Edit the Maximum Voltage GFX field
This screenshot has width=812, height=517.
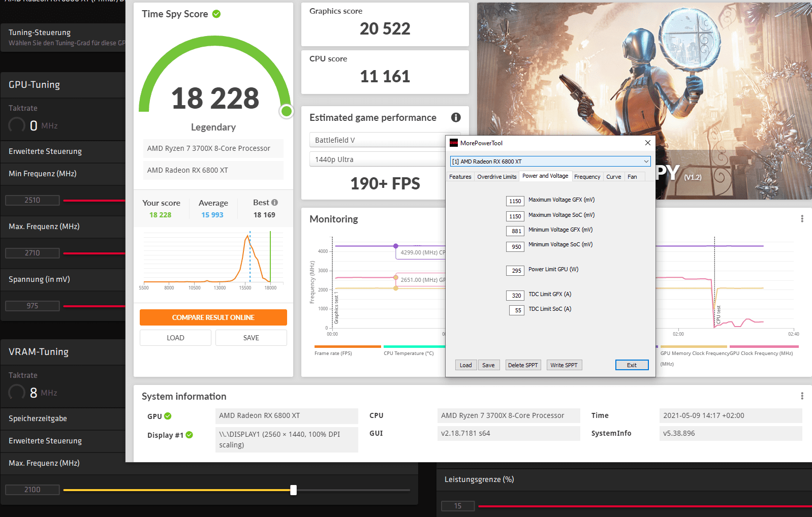(x=515, y=201)
